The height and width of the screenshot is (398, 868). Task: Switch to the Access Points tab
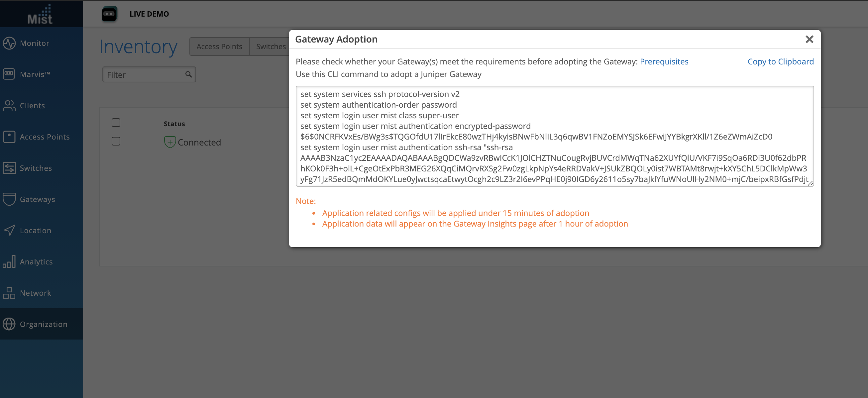[x=219, y=47]
